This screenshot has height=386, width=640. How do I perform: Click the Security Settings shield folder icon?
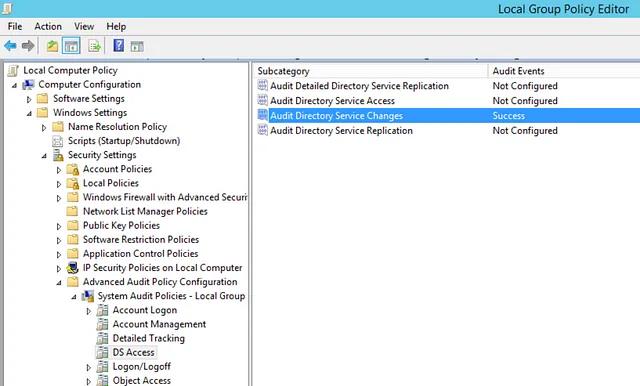coord(58,155)
